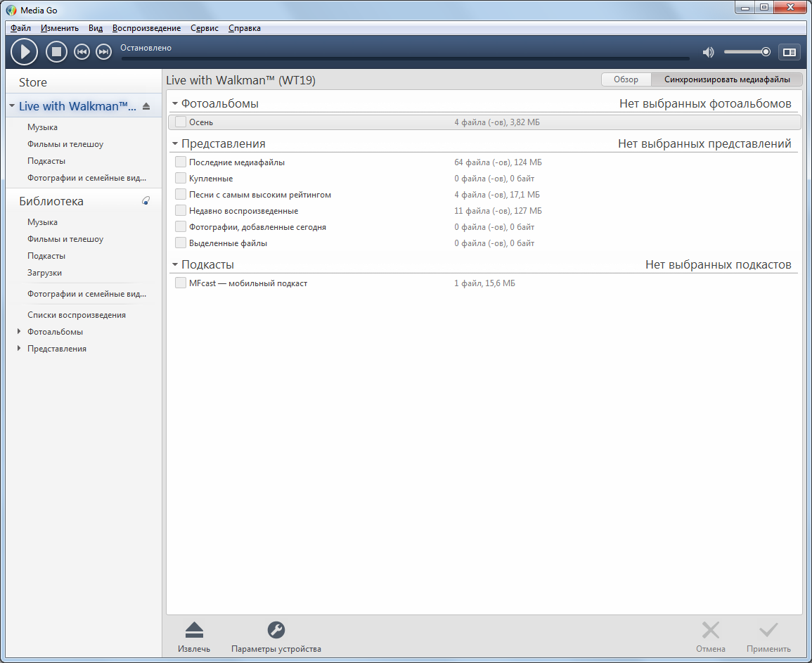Open the Изменить menu
812x663 pixels.
click(x=60, y=28)
